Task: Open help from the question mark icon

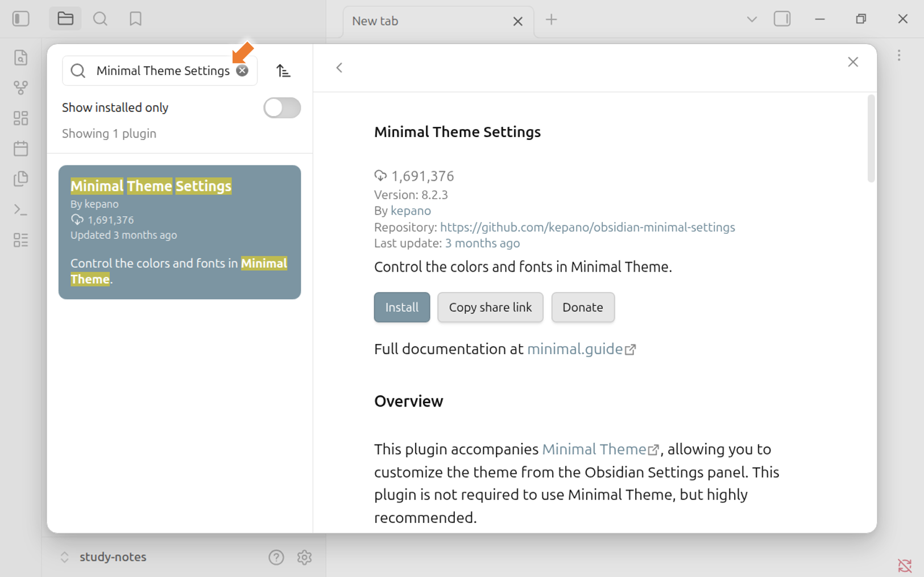Action: click(276, 558)
